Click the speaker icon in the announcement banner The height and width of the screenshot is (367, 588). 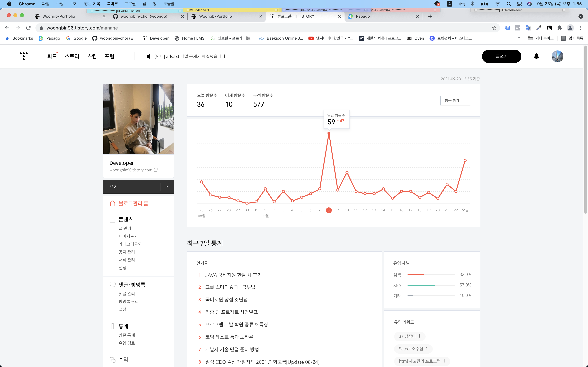[148, 56]
